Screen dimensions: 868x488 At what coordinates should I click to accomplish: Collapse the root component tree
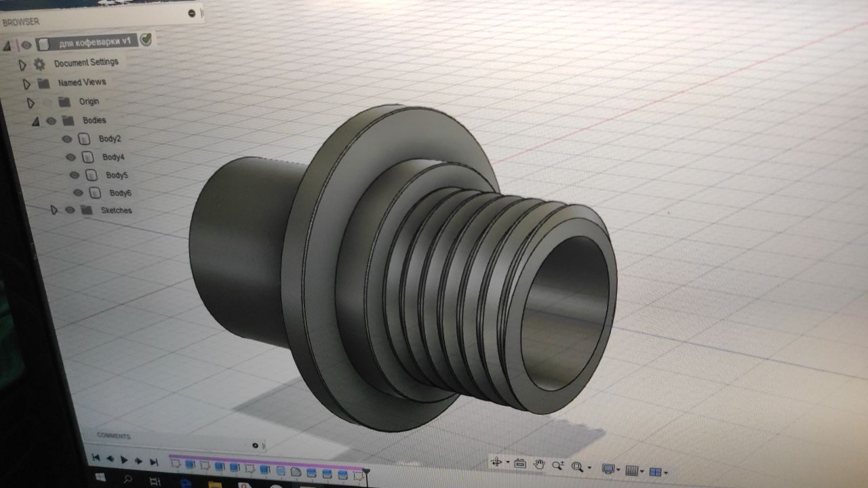point(7,46)
